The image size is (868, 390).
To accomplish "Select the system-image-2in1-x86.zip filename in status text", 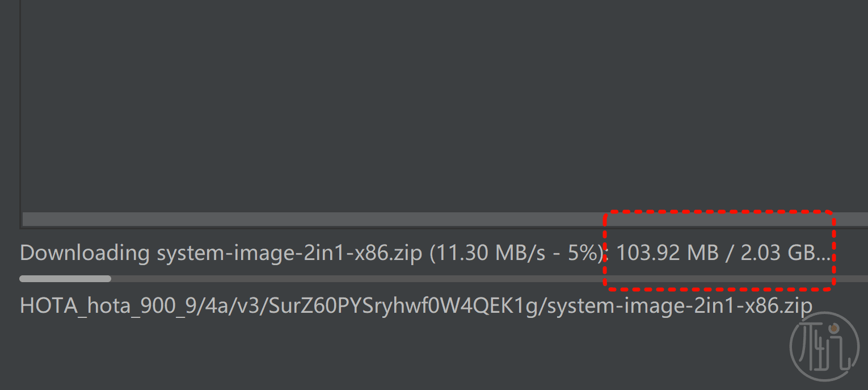I will (x=289, y=253).
